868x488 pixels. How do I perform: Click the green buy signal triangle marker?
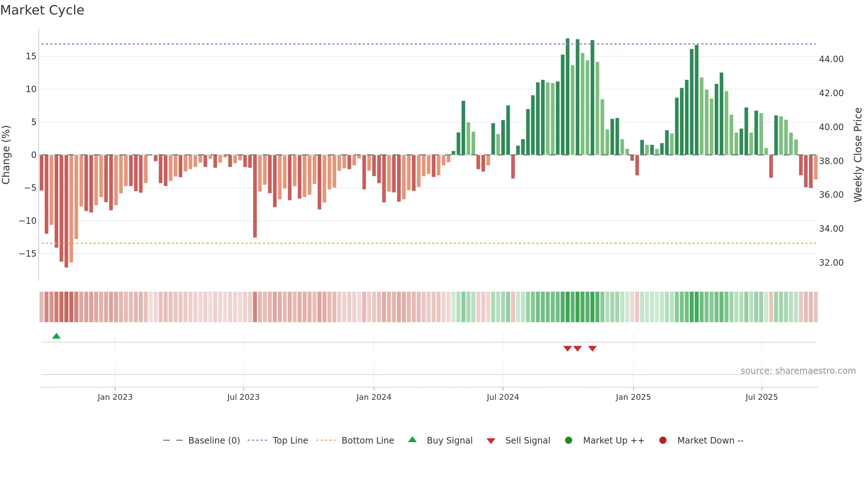pos(56,336)
